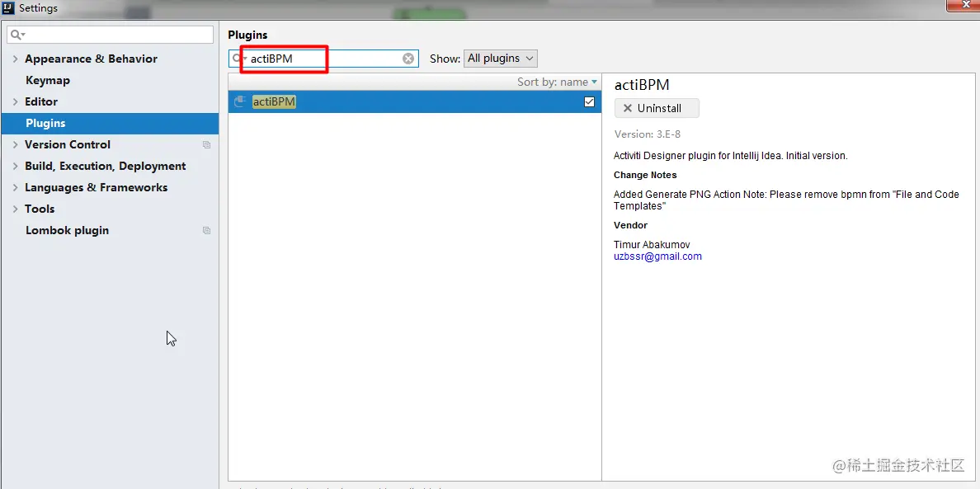980x489 pixels.
Task: Select the Version Control category
Action: 68,145
